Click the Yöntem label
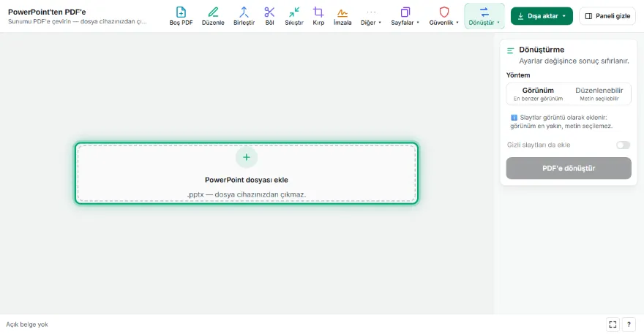Screen dimensions: 644x334 [x=518, y=75]
